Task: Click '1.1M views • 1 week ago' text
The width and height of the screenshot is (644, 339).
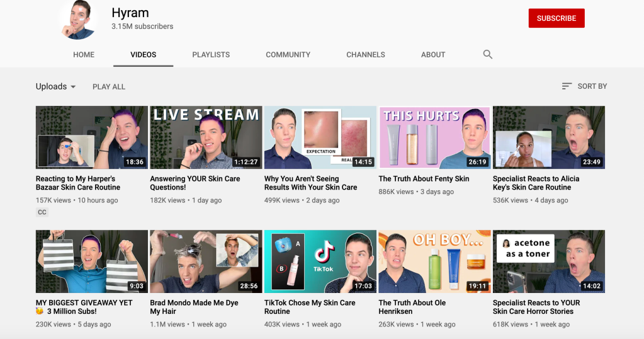Action: [188, 325]
